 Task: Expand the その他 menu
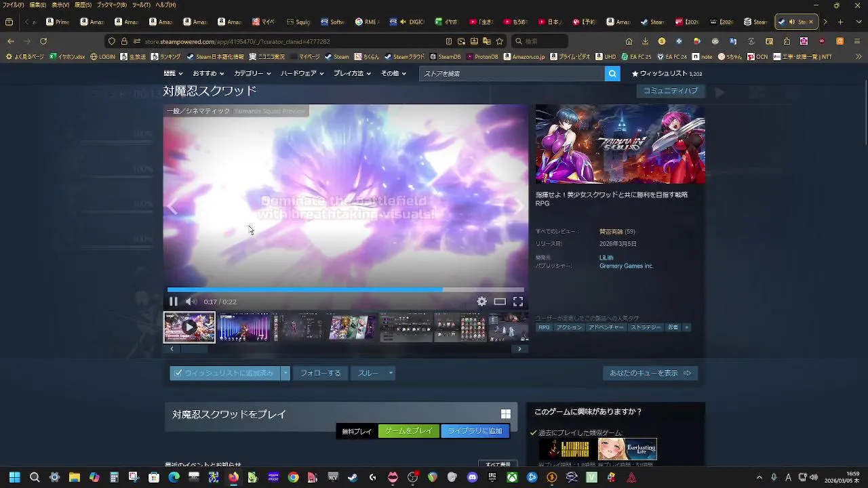393,73
